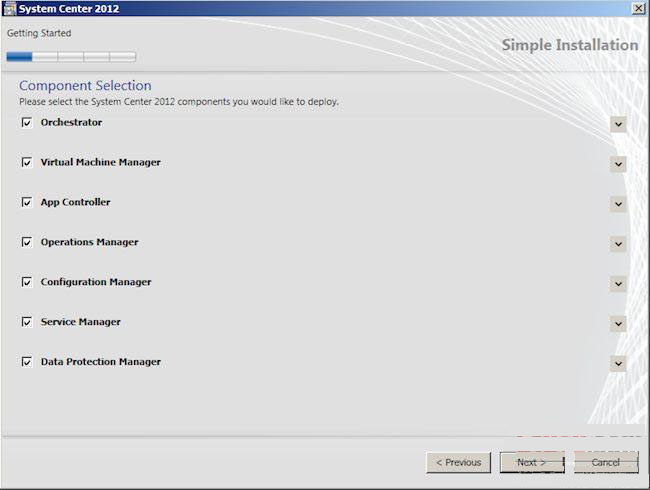Uncheck the Orchestrator checkbox
Screen dimensions: 650x490
(27, 123)
